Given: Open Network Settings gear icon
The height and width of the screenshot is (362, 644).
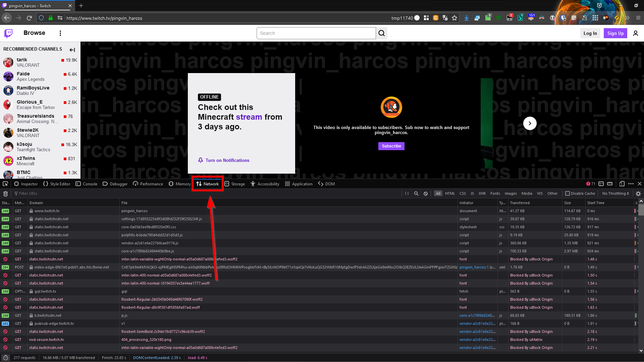Looking at the screenshot, I should tap(638, 194).
